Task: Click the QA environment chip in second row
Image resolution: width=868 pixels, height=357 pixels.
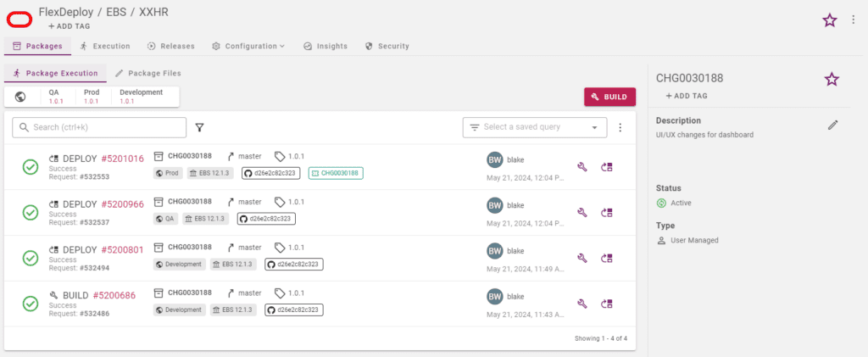Action: [165, 219]
